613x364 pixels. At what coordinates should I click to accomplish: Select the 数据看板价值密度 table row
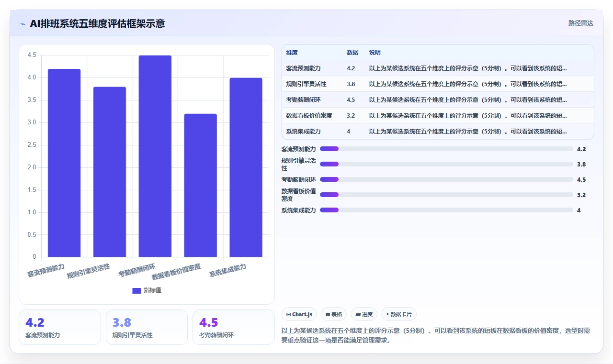click(x=438, y=116)
